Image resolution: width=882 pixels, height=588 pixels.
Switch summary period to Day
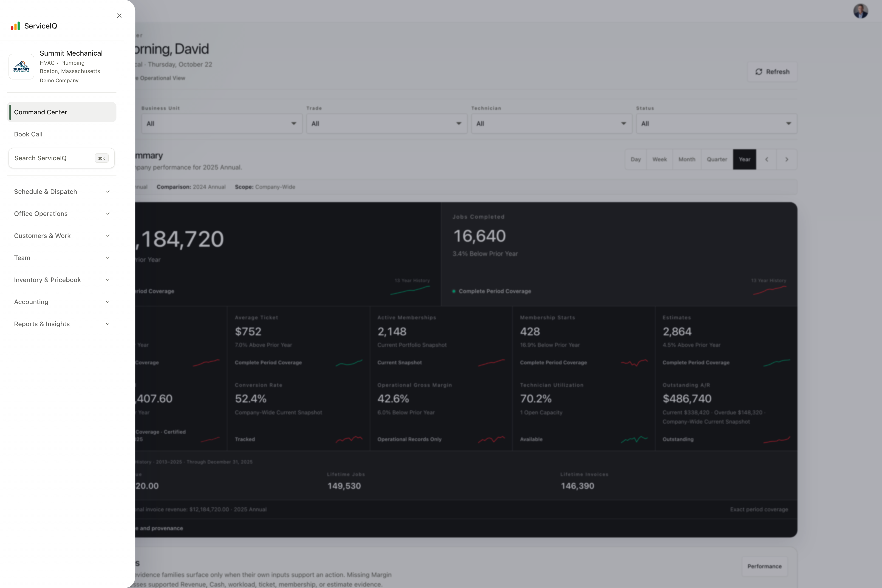(636, 159)
